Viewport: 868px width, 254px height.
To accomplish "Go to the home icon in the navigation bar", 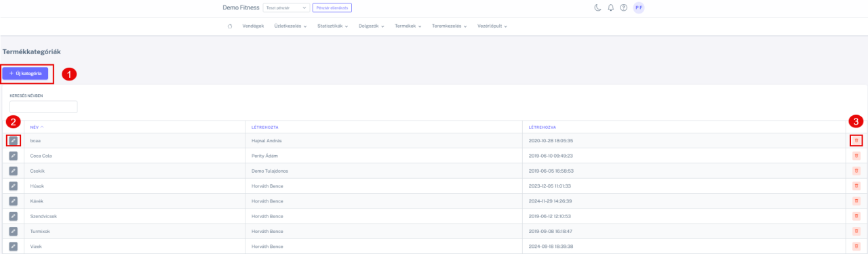I will (x=230, y=26).
